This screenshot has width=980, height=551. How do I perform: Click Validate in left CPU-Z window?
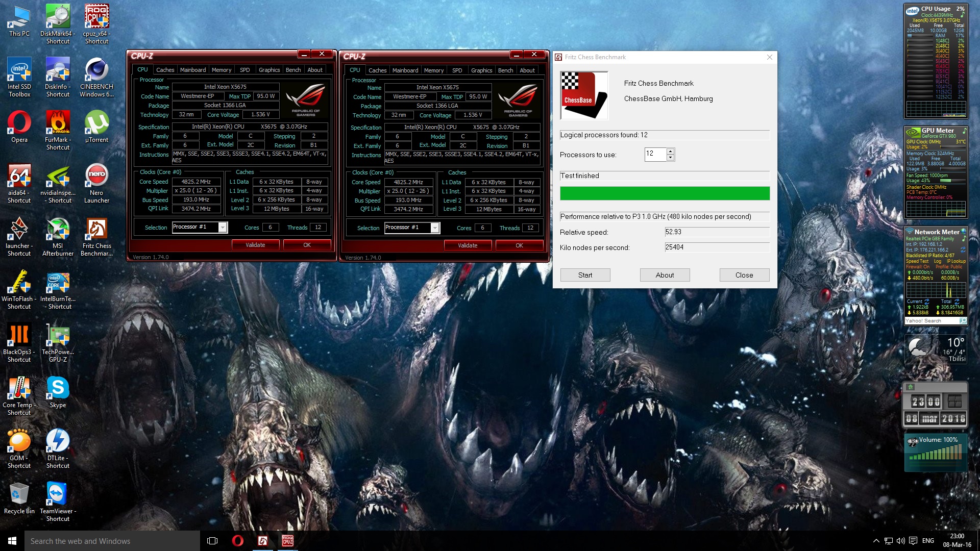click(x=255, y=245)
